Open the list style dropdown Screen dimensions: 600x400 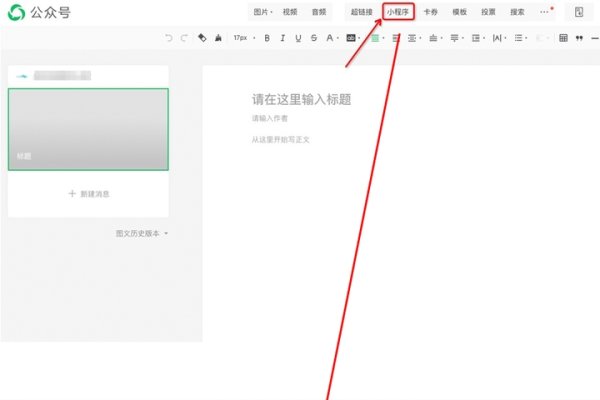521,38
